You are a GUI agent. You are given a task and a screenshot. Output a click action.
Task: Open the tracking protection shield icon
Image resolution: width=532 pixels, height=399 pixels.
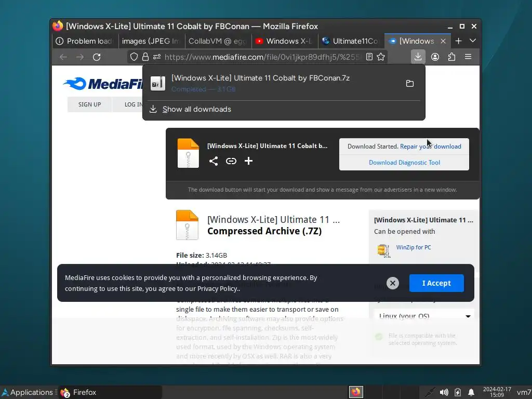tap(134, 57)
